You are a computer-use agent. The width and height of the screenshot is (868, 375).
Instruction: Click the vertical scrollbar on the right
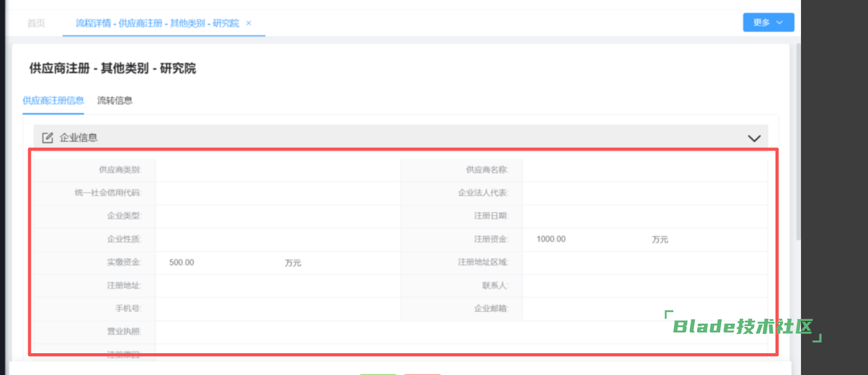pos(798,144)
